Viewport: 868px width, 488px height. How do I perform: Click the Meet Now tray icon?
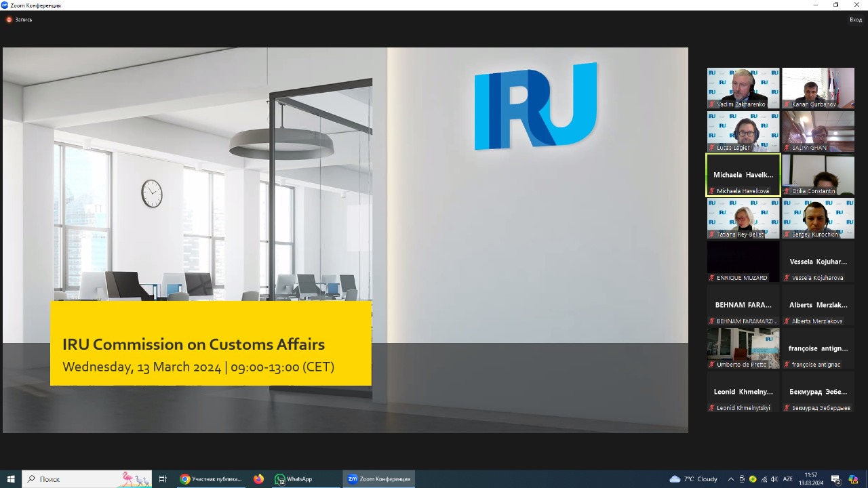click(x=742, y=479)
